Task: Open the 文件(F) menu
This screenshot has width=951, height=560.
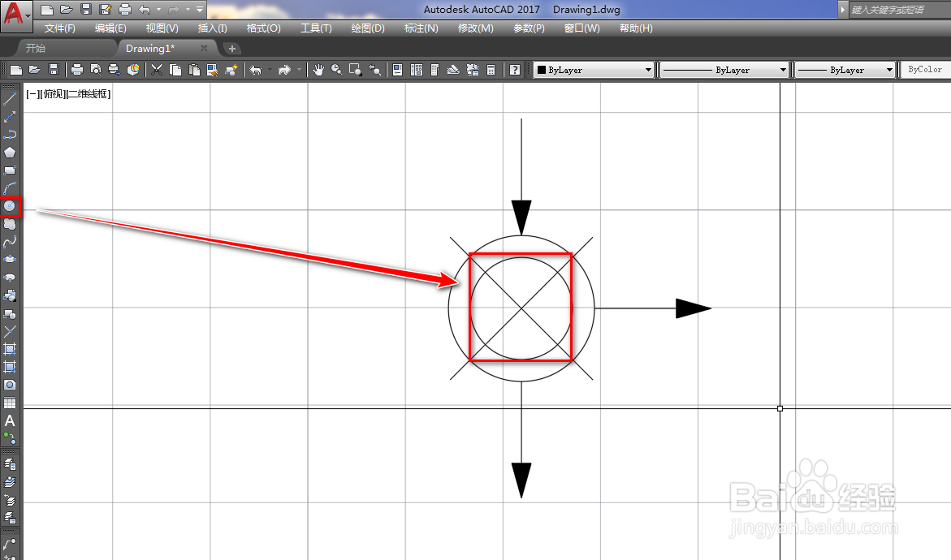Action: click(x=59, y=28)
